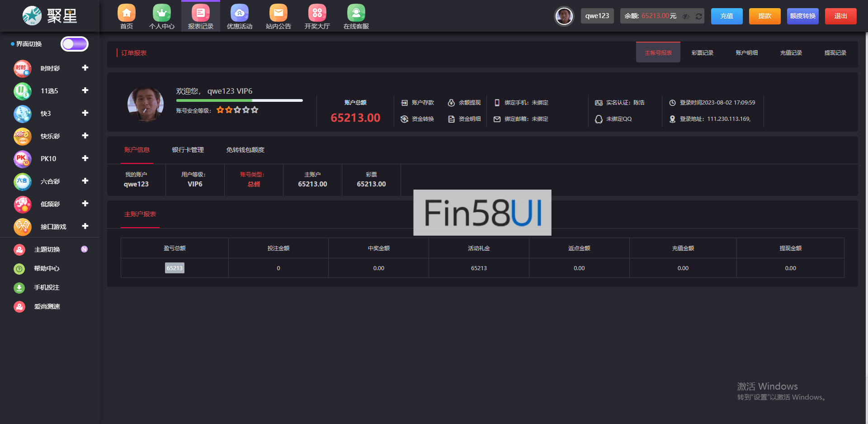Open the 首页 home icon
The image size is (868, 424).
[127, 13]
